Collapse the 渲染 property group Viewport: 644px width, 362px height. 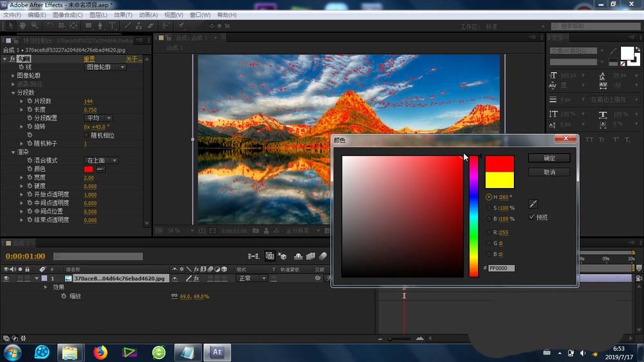(13, 152)
